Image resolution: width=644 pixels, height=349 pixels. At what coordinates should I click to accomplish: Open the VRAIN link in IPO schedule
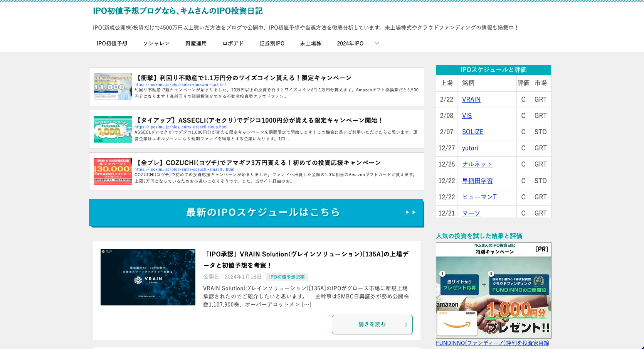tap(471, 99)
